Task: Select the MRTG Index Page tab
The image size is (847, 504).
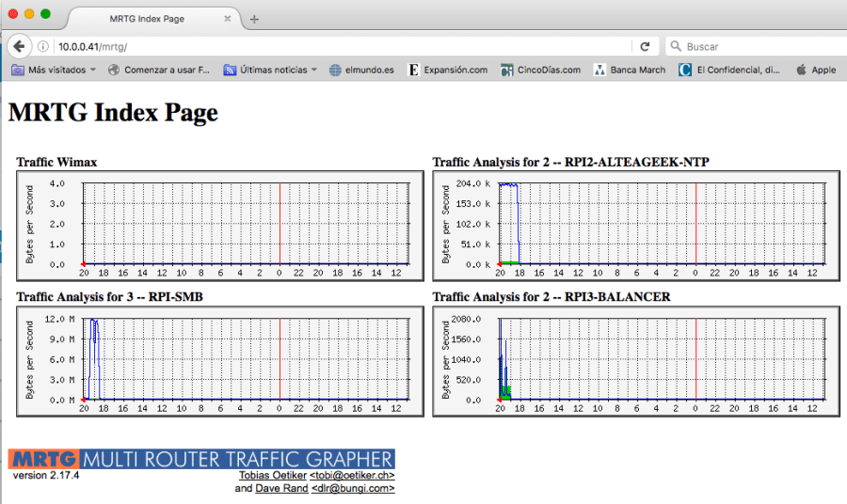Action: pyautogui.click(x=147, y=19)
